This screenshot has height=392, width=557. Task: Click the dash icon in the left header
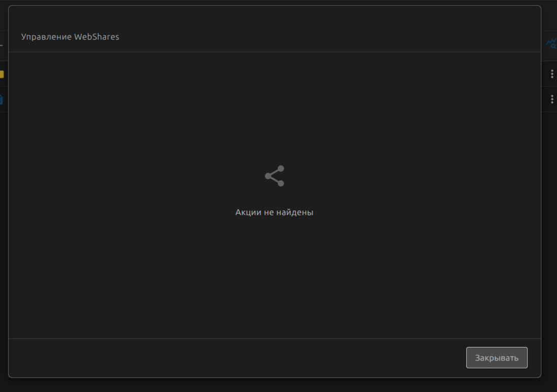tap(2, 45)
